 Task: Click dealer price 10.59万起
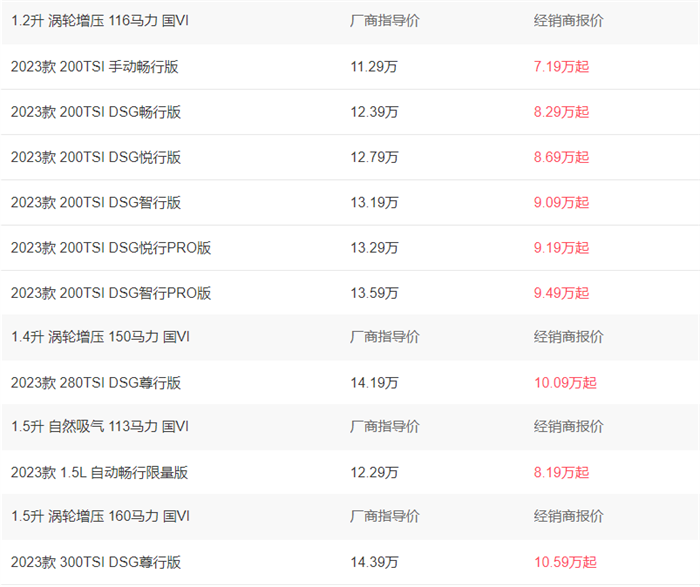pos(565,562)
